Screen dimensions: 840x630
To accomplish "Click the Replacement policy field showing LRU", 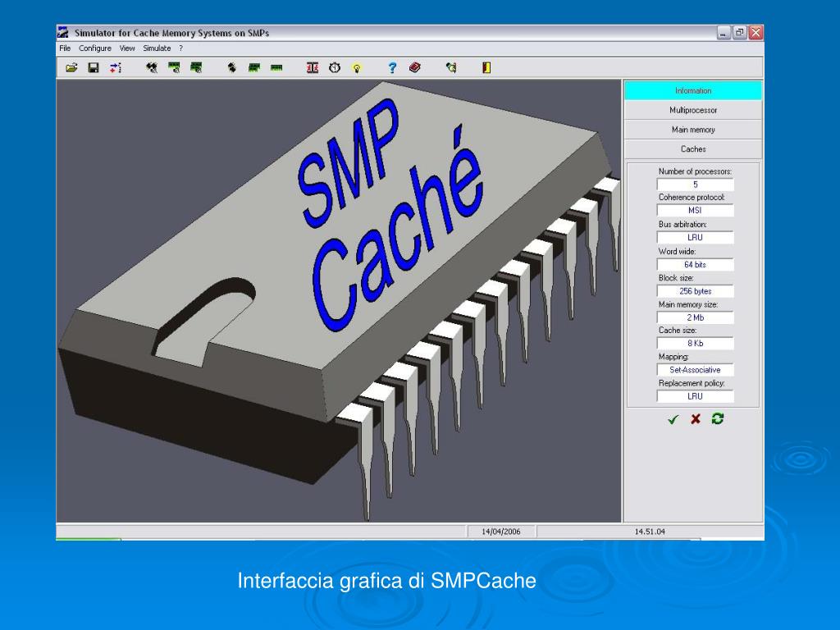I will point(696,396).
